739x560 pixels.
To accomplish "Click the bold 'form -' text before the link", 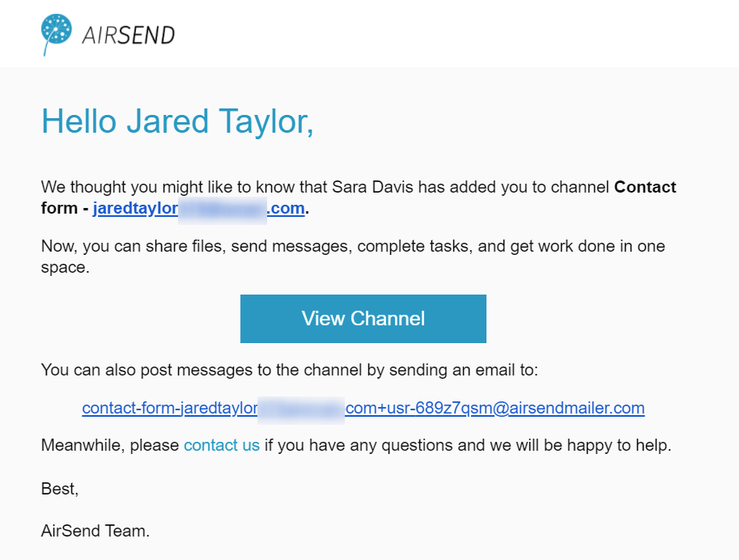I will (65, 208).
